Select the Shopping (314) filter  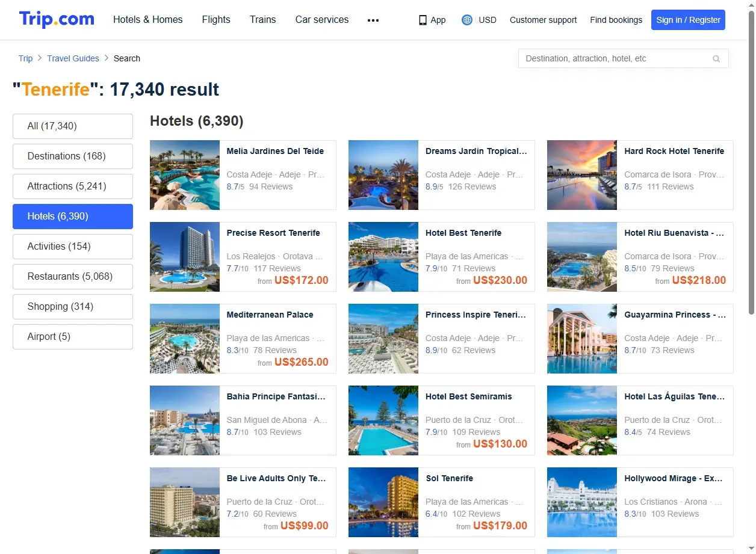pos(73,307)
